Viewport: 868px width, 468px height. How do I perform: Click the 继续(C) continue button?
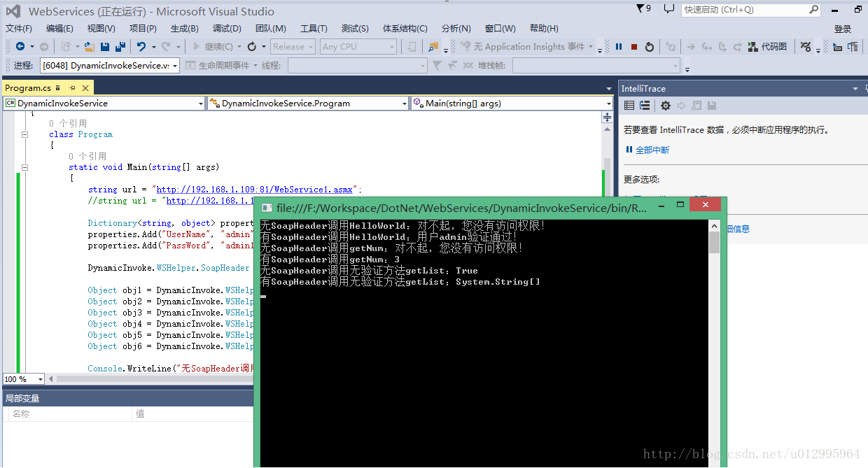[x=213, y=47]
